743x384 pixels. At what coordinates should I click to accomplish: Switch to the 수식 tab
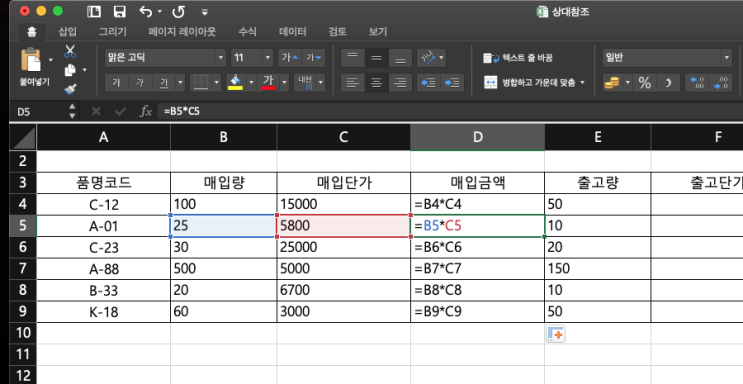(x=247, y=32)
